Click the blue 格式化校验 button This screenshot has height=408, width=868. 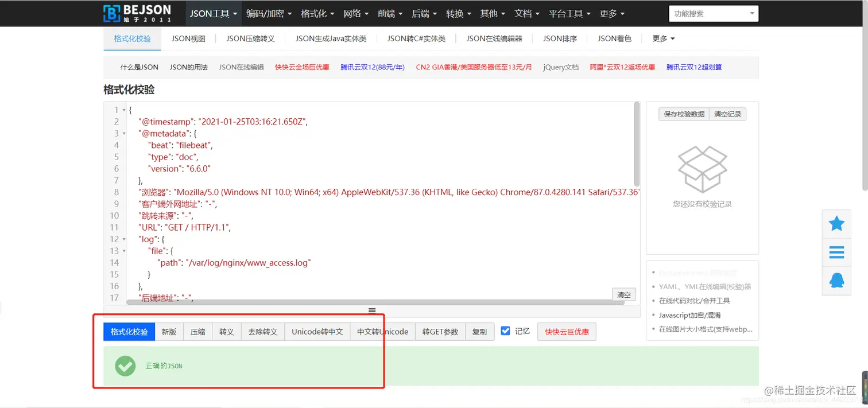point(129,332)
